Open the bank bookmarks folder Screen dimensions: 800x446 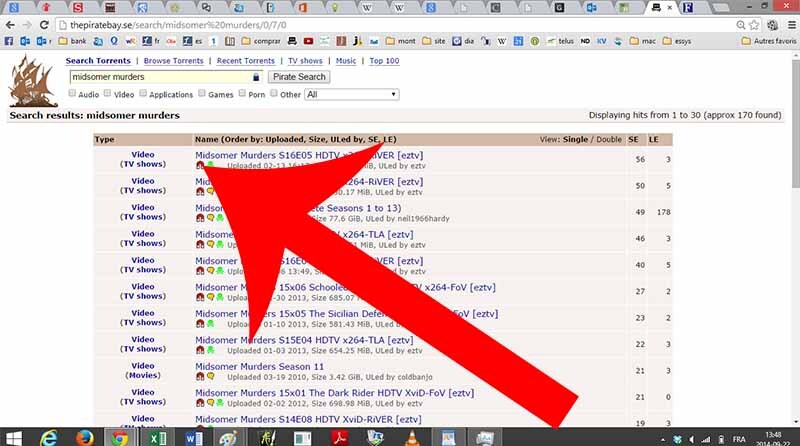tap(72, 41)
